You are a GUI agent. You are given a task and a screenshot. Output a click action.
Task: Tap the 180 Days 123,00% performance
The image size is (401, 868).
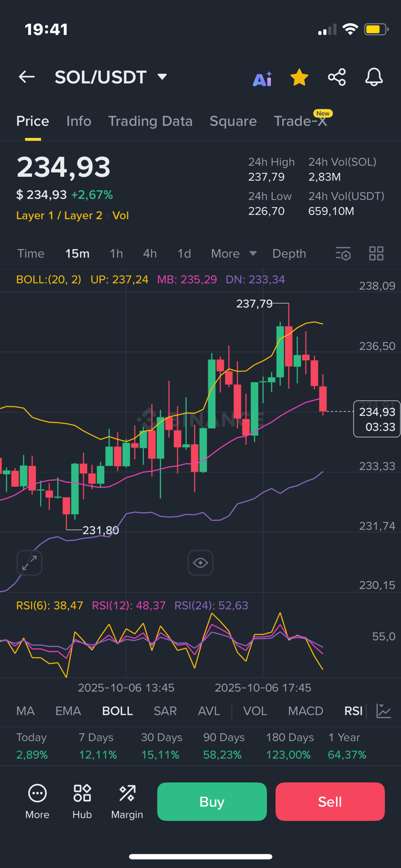[290, 746]
